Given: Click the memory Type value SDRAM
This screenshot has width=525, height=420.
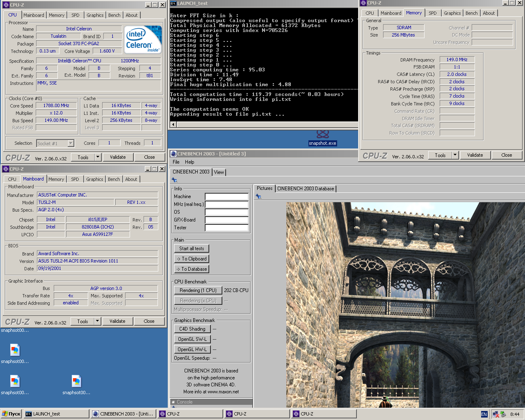Looking at the screenshot, I should coord(404,27).
